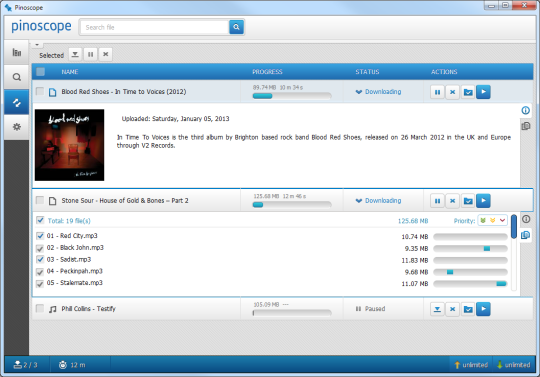The width and height of the screenshot is (540, 377).
Task: Play the Stone Sour download
Action: 484,201
